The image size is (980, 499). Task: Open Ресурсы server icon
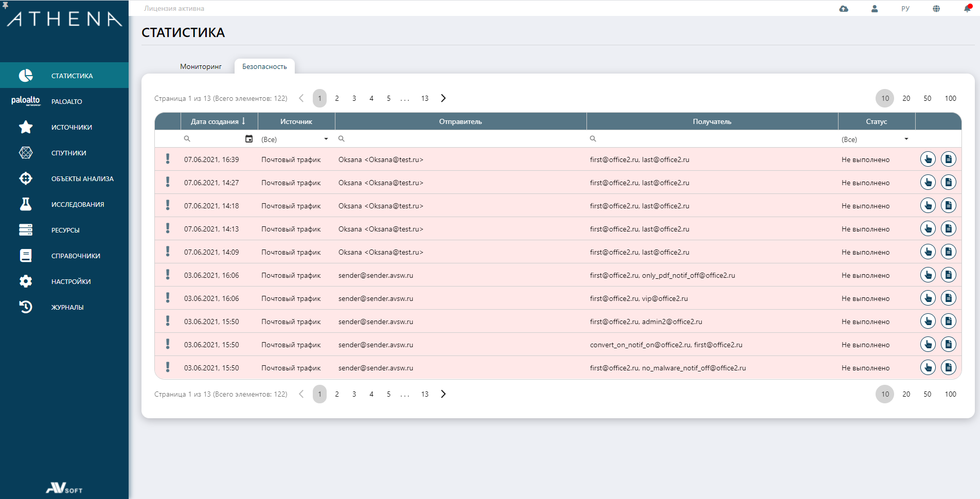26,230
